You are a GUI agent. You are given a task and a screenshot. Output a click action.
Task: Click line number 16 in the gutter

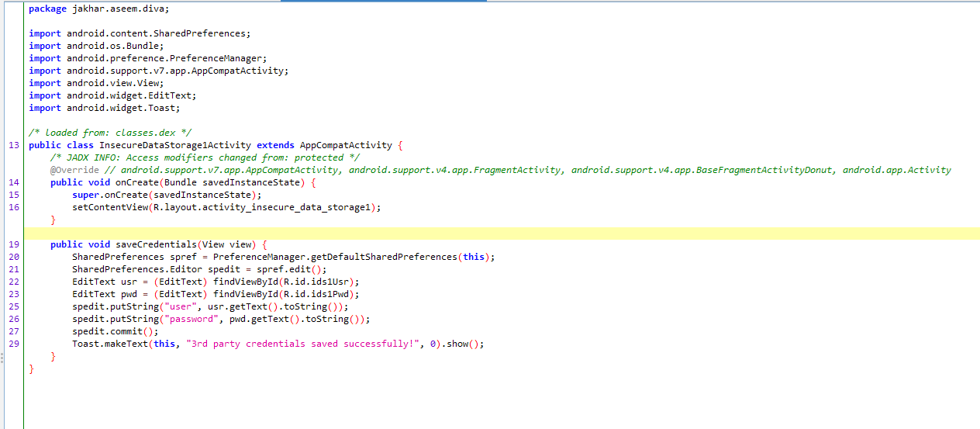pos(15,207)
